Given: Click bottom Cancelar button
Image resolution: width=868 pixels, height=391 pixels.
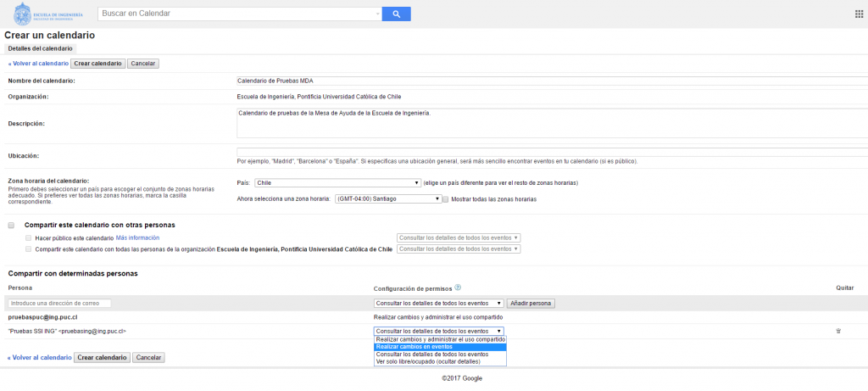Looking at the screenshot, I should 148,358.
